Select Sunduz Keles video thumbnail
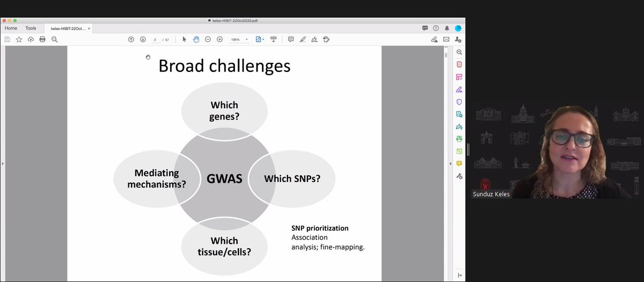644x282 pixels. 557,150
